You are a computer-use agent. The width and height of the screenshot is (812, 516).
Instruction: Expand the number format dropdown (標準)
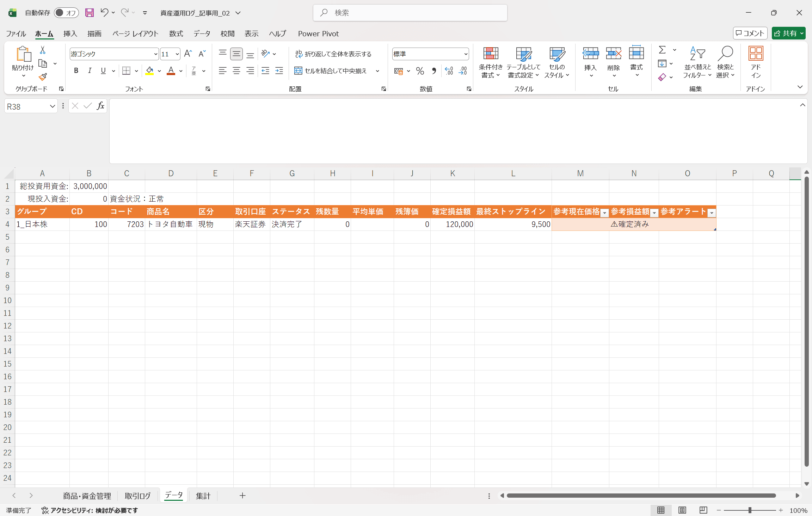click(x=466, y=54)
